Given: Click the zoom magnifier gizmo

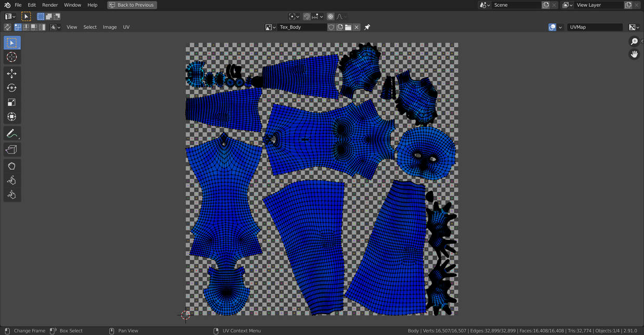Looking at the screenshot, I should coord(634,42).
